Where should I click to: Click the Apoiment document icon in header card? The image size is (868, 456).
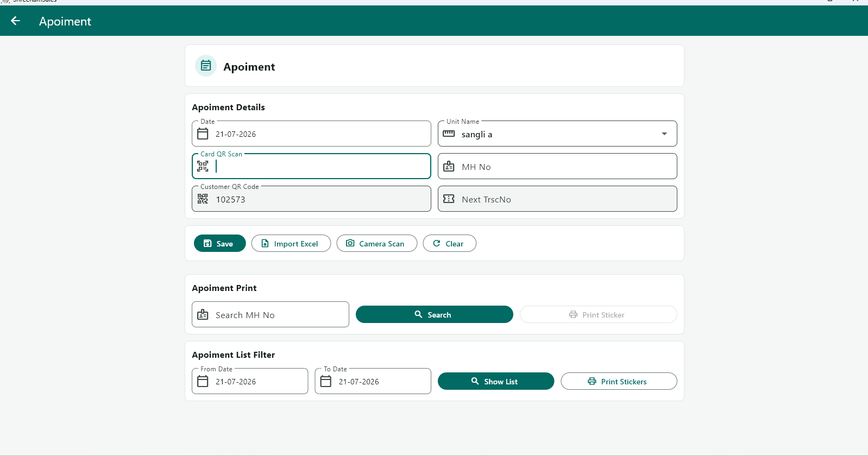206,66
